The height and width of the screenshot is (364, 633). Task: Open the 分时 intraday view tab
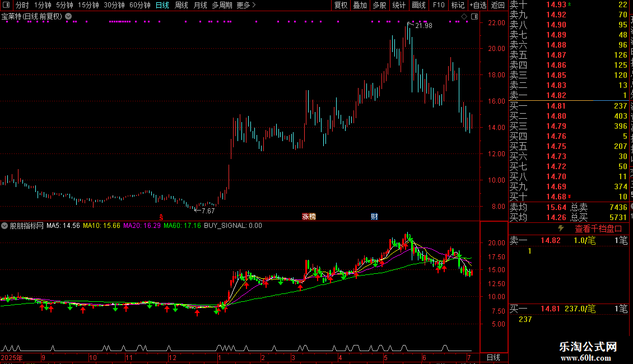pos(22,5)
